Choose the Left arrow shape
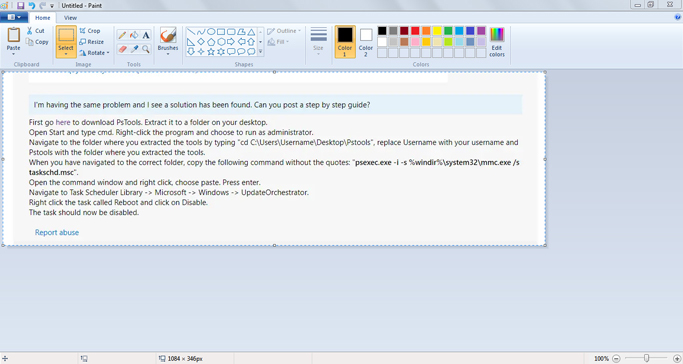Screen dimensions: 683x364 pos(241,42)
